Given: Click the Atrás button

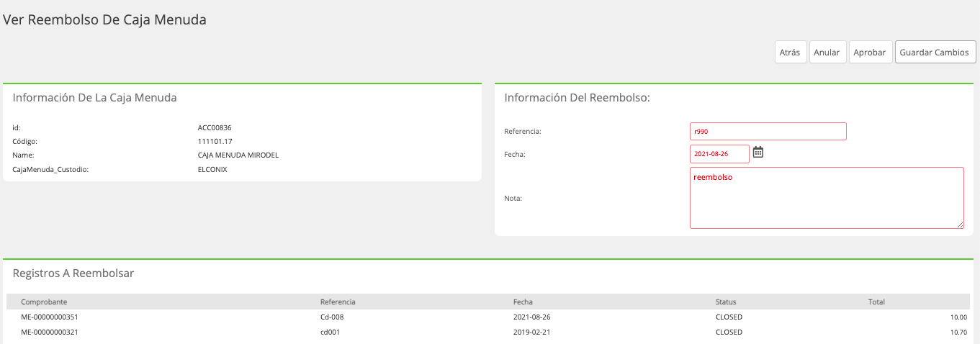Looking at the screenshot, I should pos(790,52).
